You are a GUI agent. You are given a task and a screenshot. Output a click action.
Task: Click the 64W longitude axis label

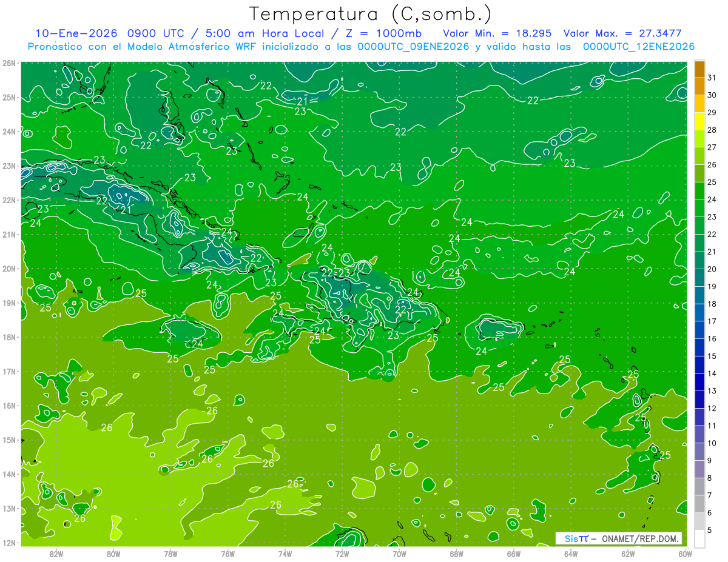[571, 554]
